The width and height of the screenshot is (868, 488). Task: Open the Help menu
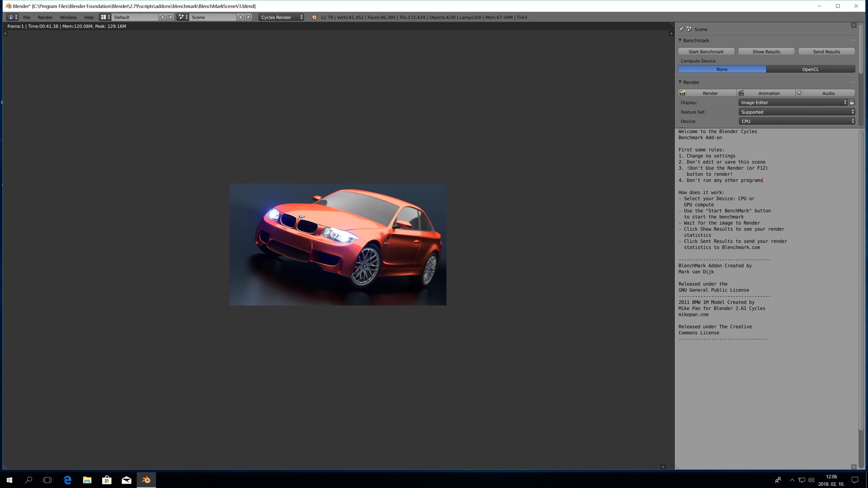point(89,17)
